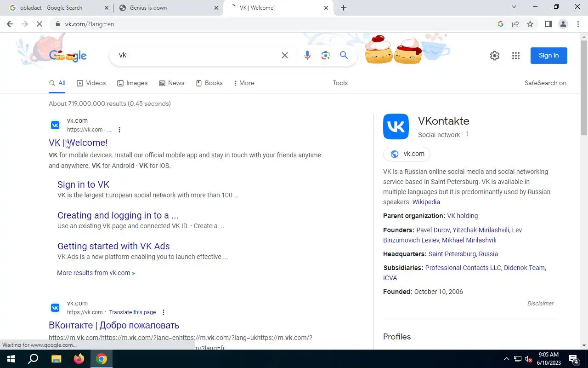Open SafeSearch on settings
The height and width of the screenshot is (368, 588).
click(545, 83)
